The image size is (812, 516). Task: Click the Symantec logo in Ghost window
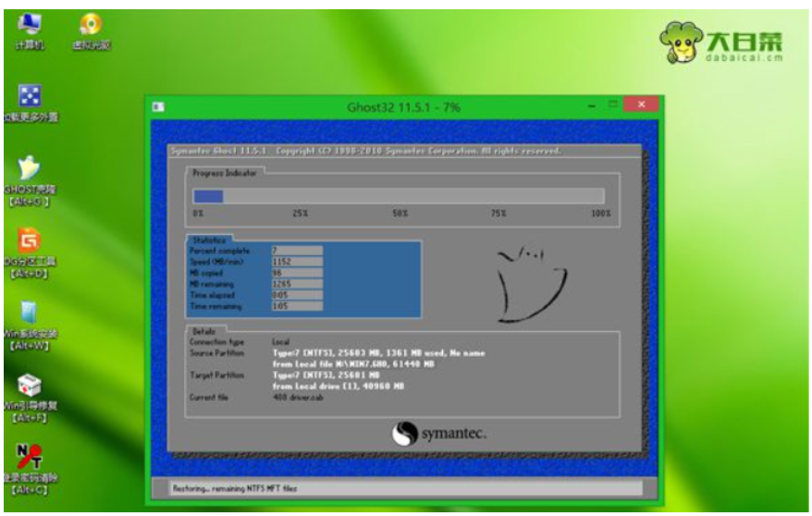tap(438, 433)
